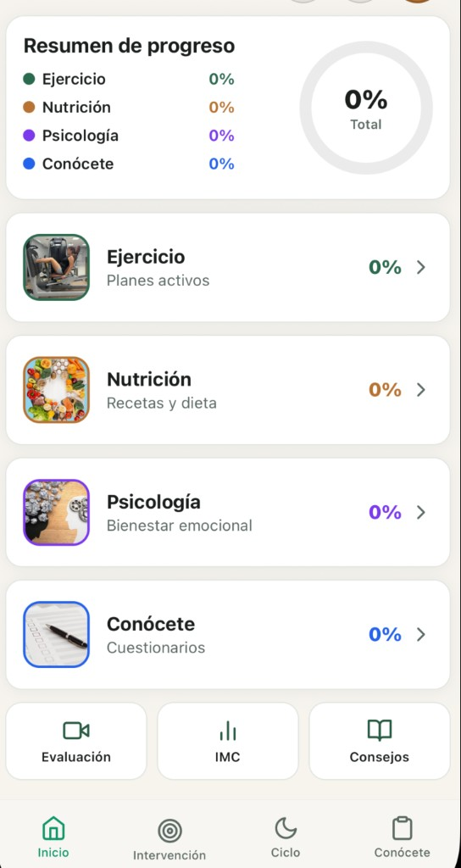This screenshot has width=461, height=868.
Task: Open Psicología Bienestar emocional card
Action: click(x=227, y=512)
